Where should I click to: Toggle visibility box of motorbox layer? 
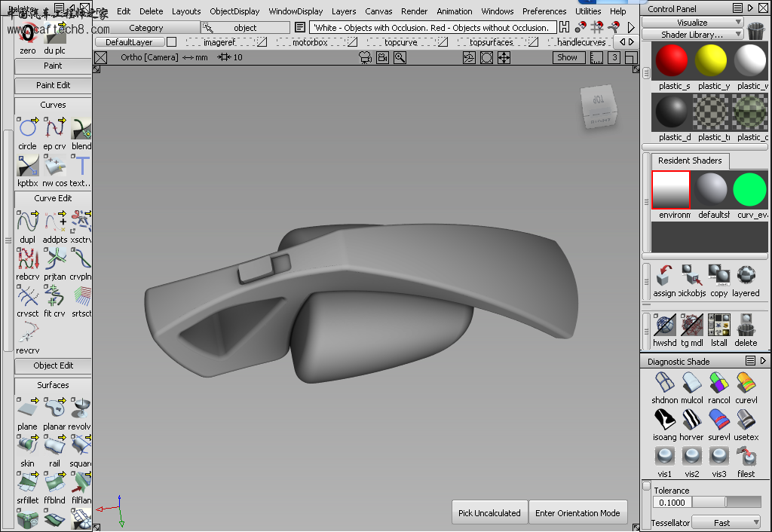[x=352, y=42]
